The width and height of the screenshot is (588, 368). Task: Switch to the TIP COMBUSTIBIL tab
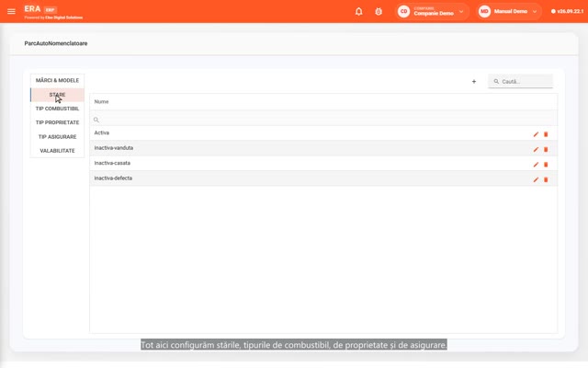pyautogui.click(x=57, y=109)
